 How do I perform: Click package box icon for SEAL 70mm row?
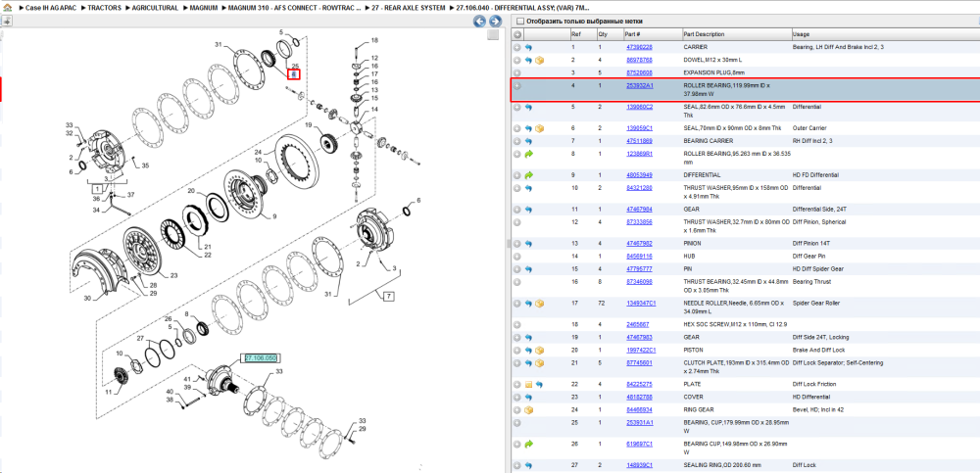pyautogui.click(x=539, y=128)
